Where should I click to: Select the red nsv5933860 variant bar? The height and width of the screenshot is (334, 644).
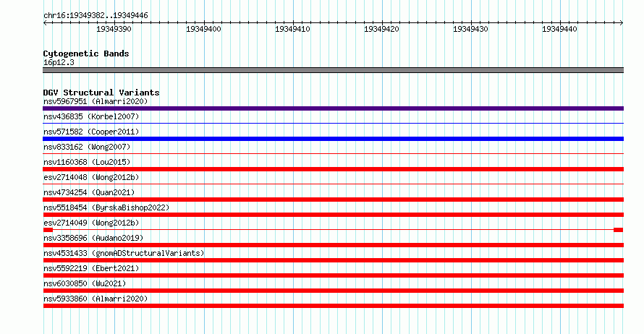pyautogui.click(x=333, y=306)
